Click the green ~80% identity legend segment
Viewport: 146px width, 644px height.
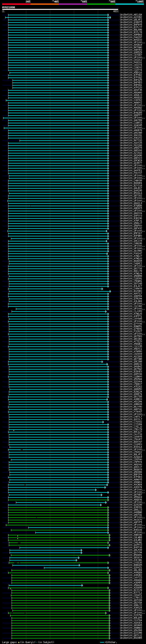101,4
